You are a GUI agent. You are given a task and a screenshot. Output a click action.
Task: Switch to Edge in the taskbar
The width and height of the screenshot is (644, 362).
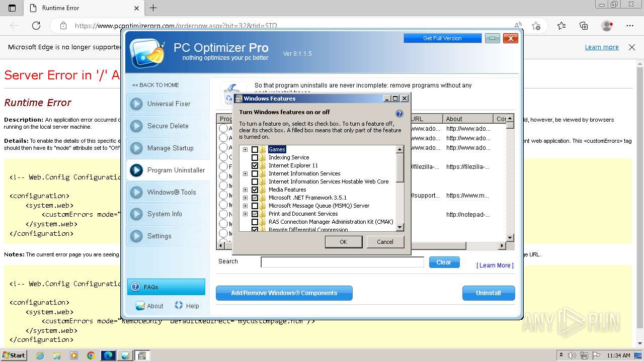(108, 355)
